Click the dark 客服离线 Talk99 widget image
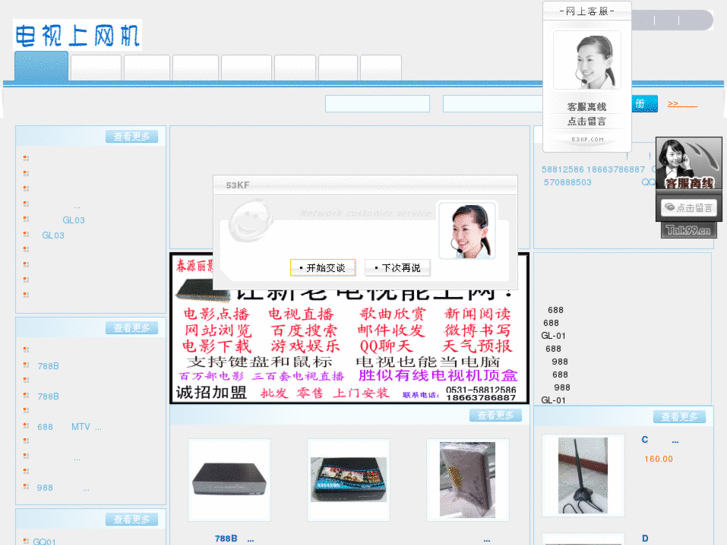Viewport: 727px width, 545px height. tap(689, 163)
